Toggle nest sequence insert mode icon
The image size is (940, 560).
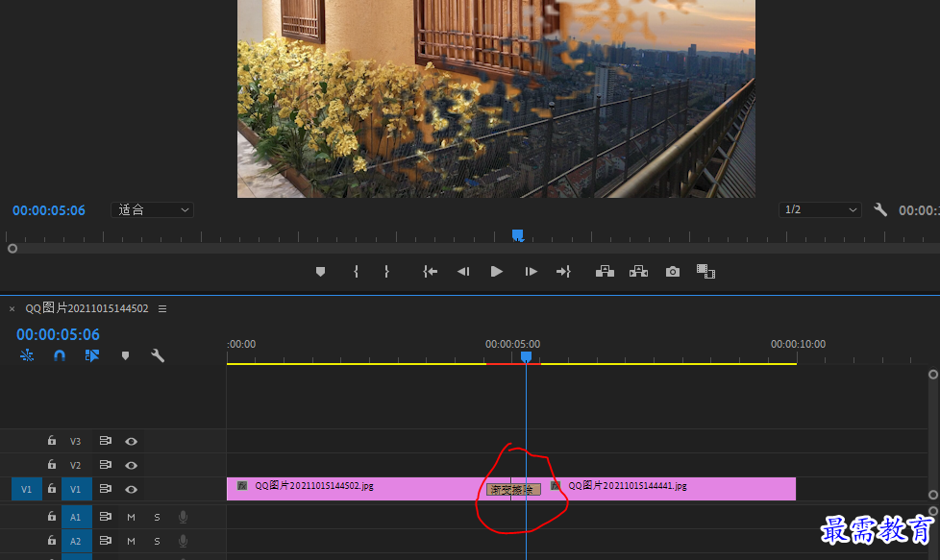pyautogui.click(x=27, y=355)
